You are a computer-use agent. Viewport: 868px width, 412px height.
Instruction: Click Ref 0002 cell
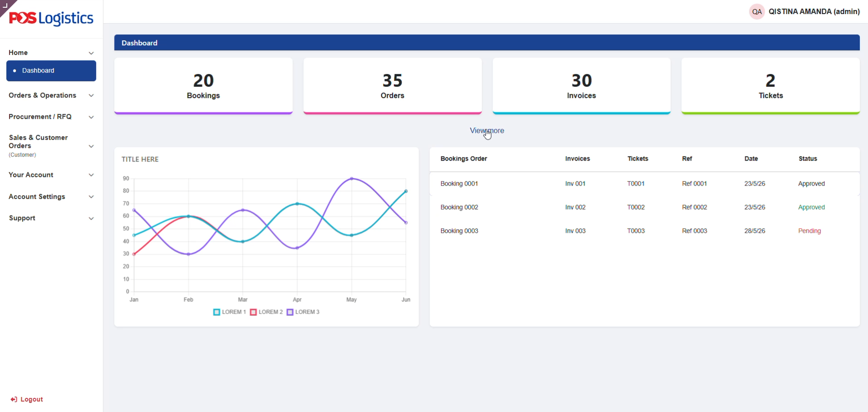point(694,207)
